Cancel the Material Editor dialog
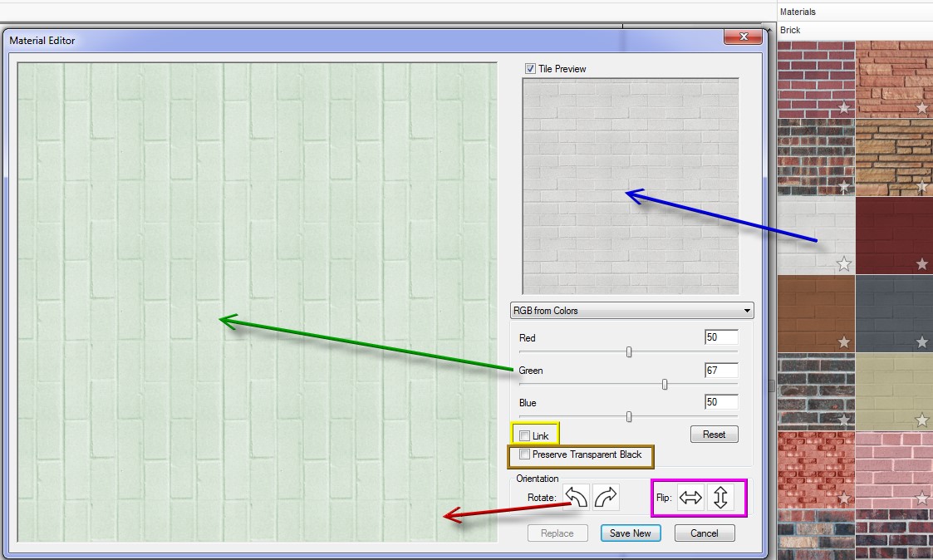Image resolution: width=933 pixels, height=560 pixels. click(705, 533)
